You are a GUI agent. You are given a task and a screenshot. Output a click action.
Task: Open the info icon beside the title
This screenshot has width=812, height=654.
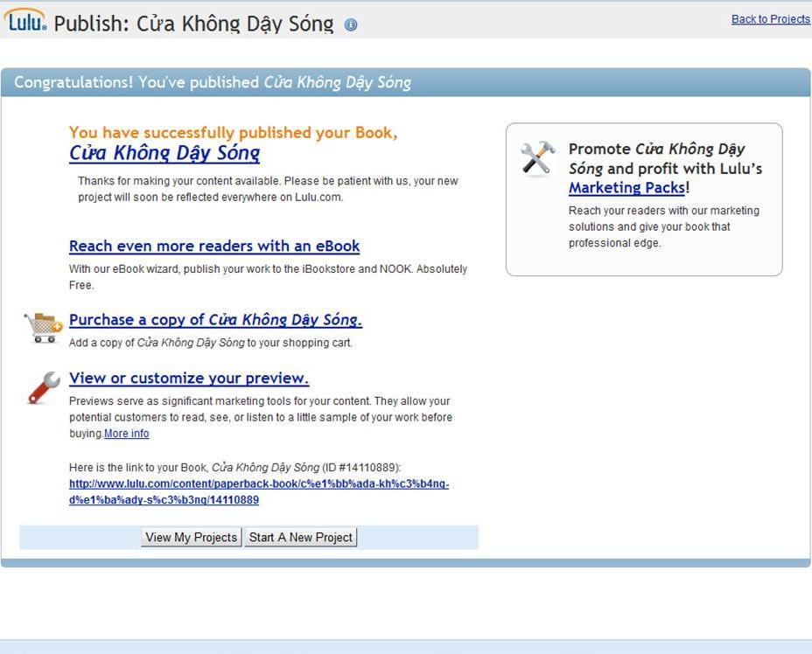(351, 24)
